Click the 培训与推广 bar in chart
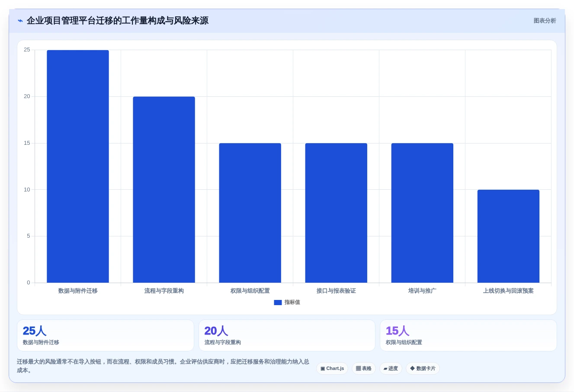Viewport: 574px width, 392px height. [x=422, y=213]
